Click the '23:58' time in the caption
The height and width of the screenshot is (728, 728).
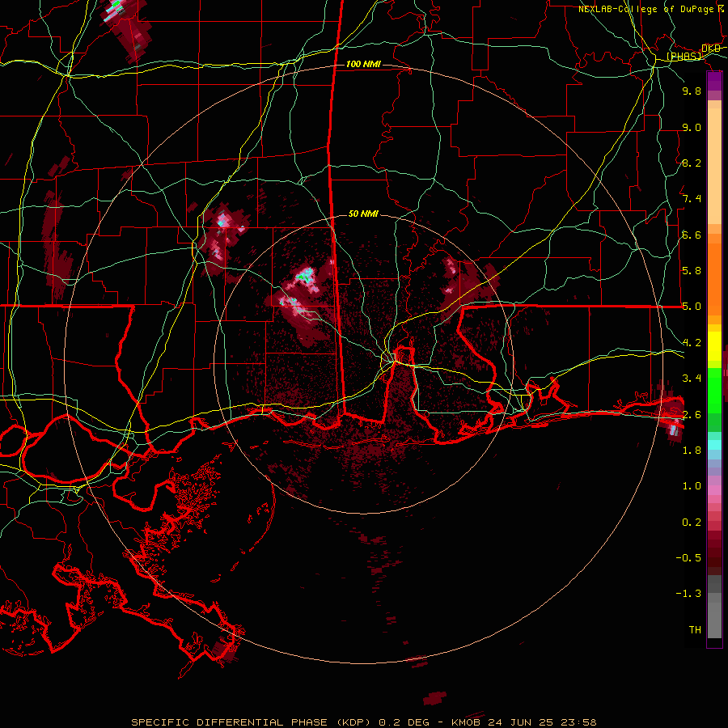(x=579, y=722)
